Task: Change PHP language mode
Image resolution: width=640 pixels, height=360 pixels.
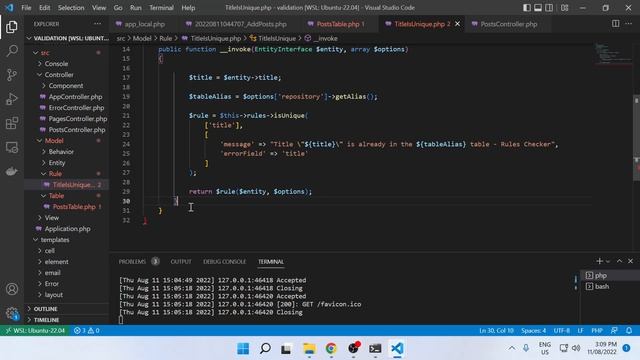Action: click(597, 330)
